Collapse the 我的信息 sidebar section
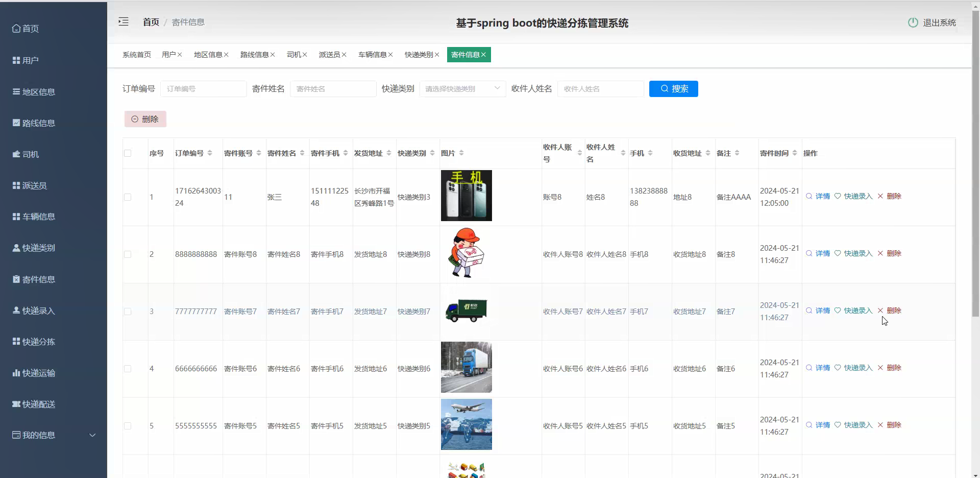This screenshot has height=478, width=980. (x=92, y=435)
